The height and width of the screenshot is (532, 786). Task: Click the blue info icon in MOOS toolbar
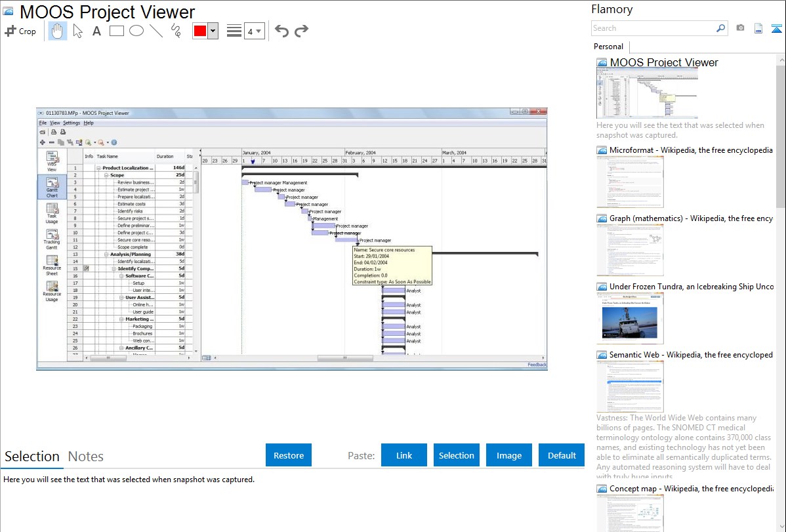tap(114, 142)
